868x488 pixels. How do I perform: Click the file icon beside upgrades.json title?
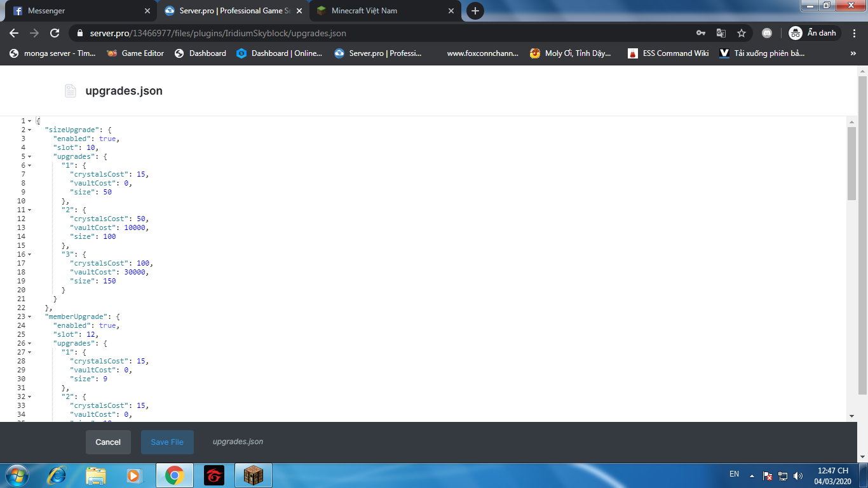[71, 91]
